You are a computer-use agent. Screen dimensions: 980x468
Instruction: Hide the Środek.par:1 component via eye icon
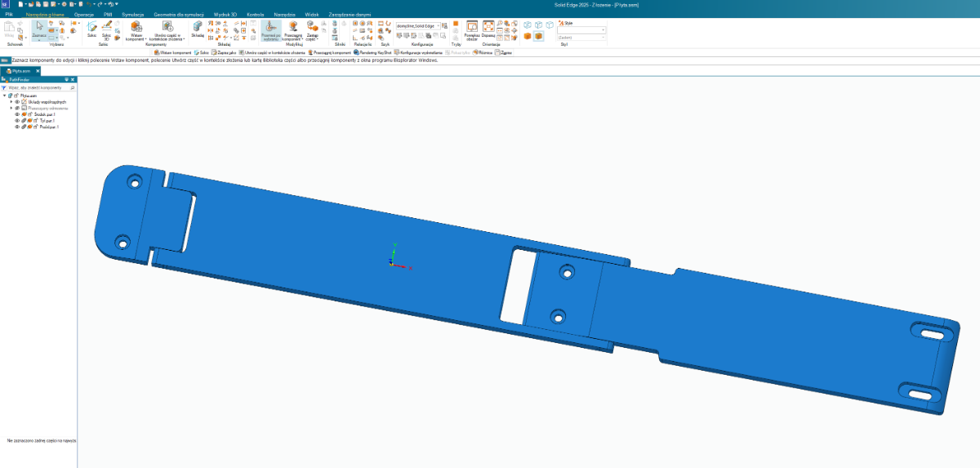(16, 114)
